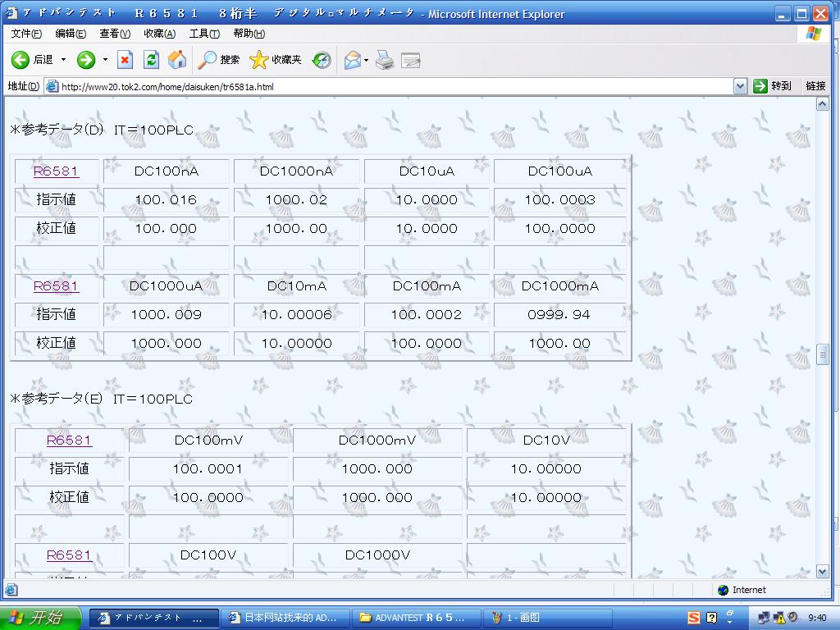Viewport: 840px width, 630px height.
Task: Click the Edit page icon beside Print
Action: click(410, 61)
